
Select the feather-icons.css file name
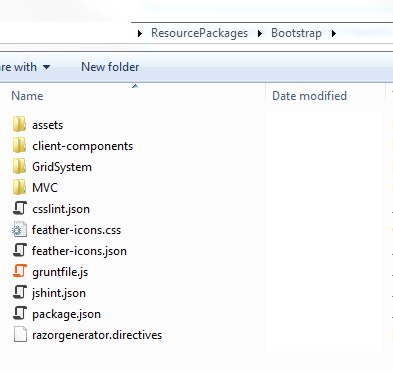tap(76, 230)
